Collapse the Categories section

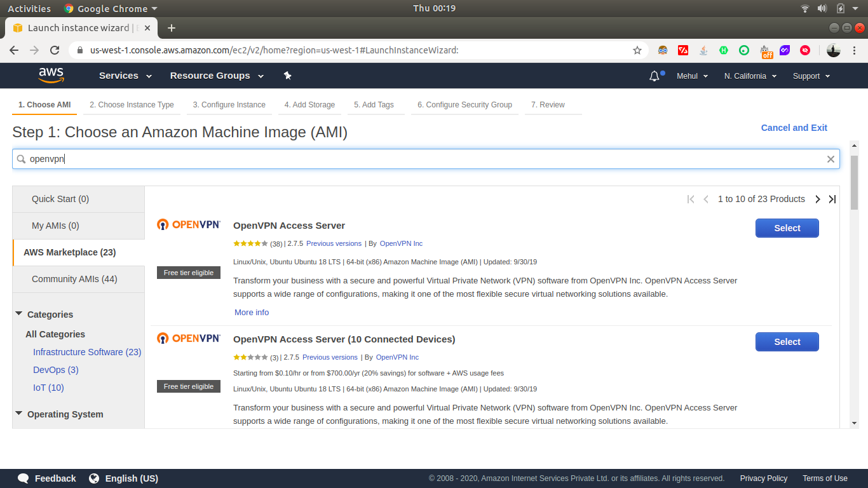pyautogui.click(x=19, y=314)
